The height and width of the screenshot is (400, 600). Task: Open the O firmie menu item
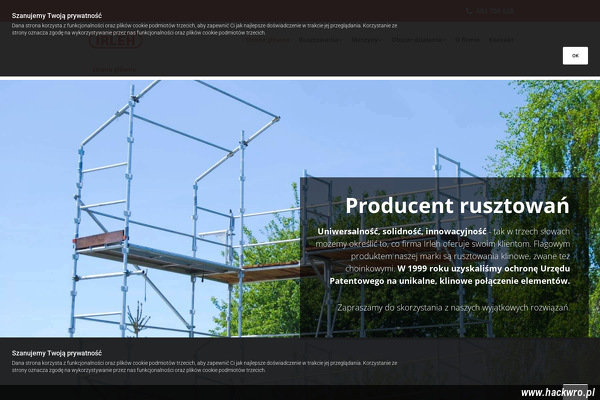[x=467, y=40]
